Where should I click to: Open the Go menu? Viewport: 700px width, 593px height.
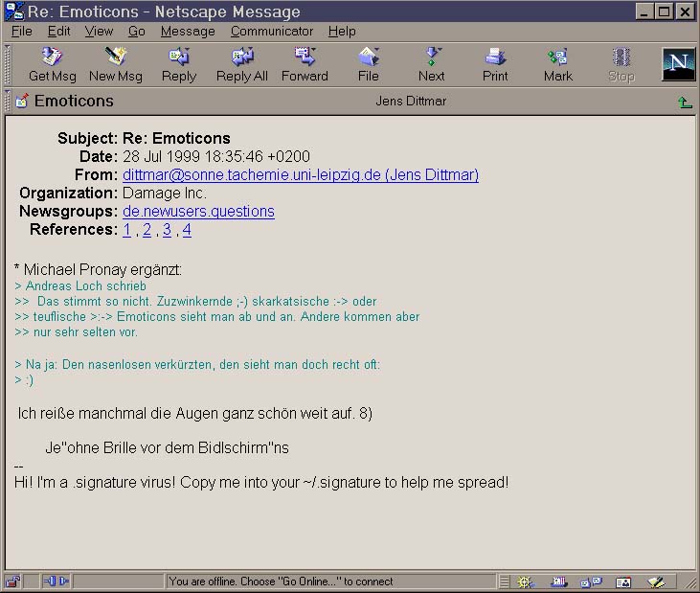(x=137, y=32)
